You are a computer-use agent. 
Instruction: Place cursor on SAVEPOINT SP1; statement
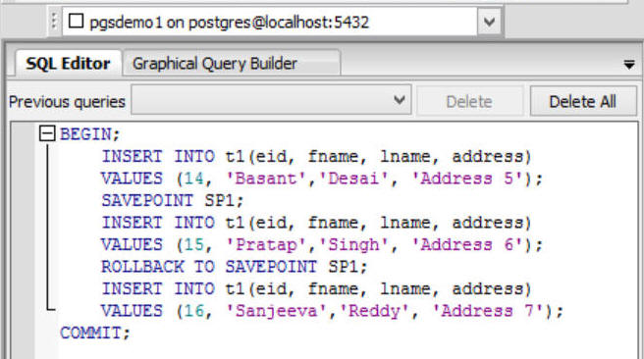click(x=173, y=200)
